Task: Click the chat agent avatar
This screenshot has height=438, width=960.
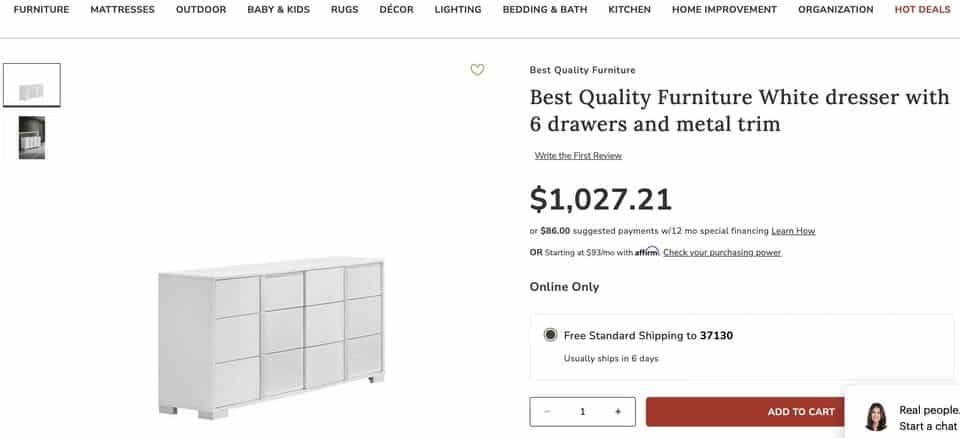Action: point(876,417)
